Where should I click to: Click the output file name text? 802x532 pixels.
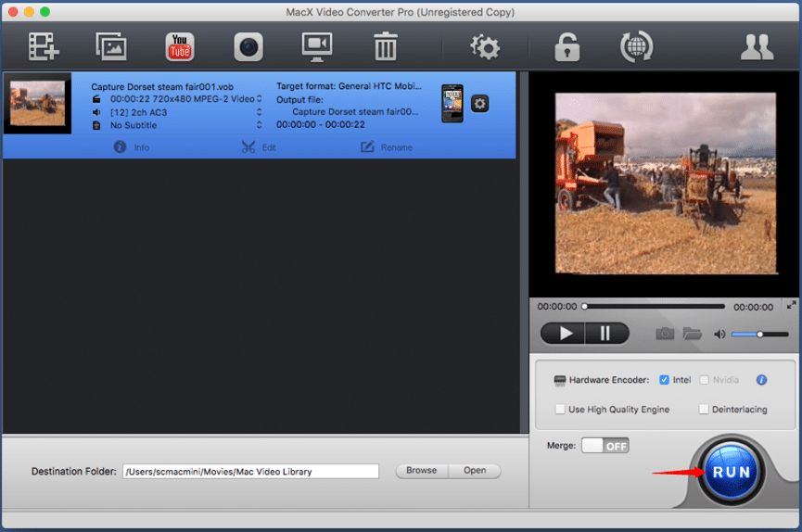point(355,111)
